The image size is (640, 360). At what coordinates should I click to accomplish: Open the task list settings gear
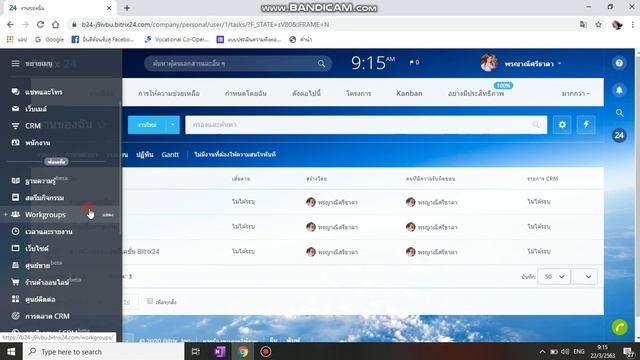pyautogui.click(x=562, y=125)
